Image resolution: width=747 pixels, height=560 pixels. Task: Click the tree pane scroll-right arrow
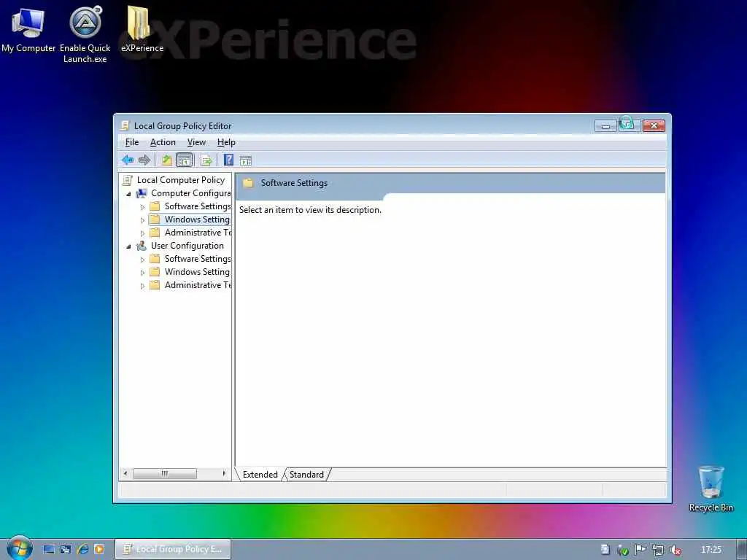click(x=224, y=473)
